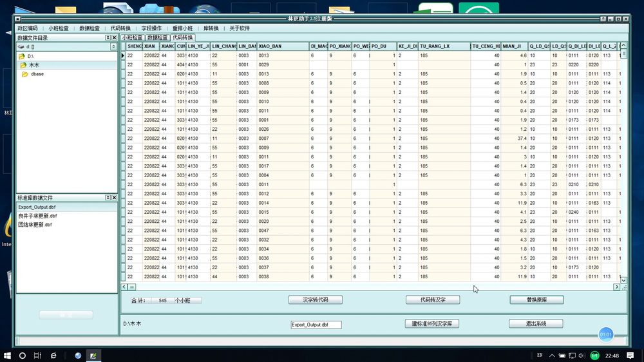Click the horizontal scrollbar right arrow
Screen dimensions: 644x362
coord(616,287)
